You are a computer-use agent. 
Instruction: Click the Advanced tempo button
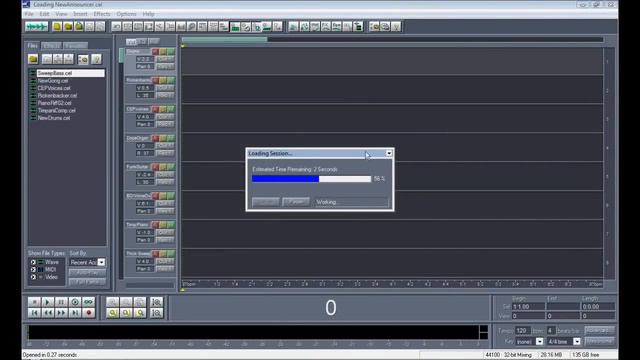599,330
